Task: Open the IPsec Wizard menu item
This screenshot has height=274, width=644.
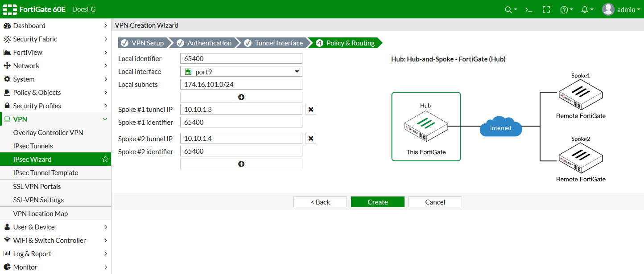Action: 56,159
